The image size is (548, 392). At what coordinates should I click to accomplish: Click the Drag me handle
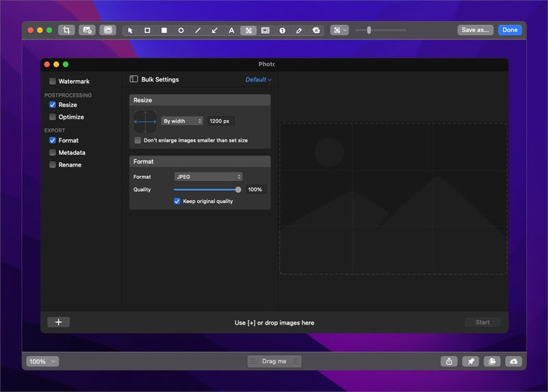click(275, 361)
